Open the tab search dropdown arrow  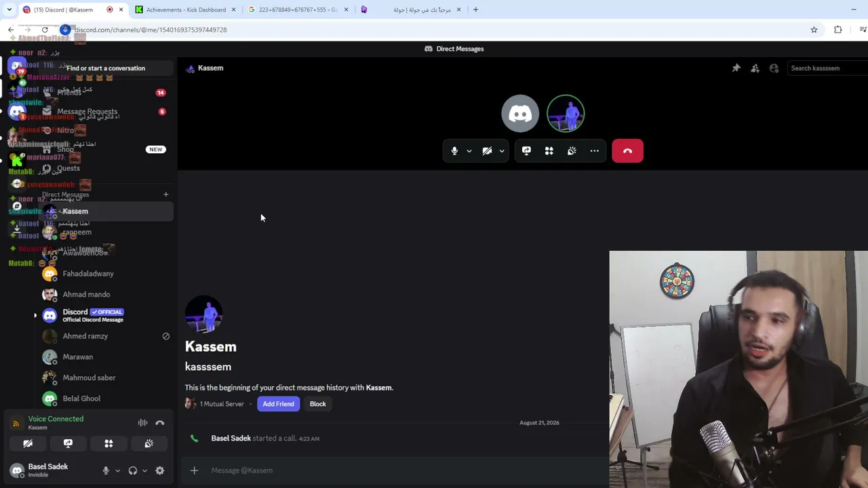pyautogui.click(x=9, y=9)
